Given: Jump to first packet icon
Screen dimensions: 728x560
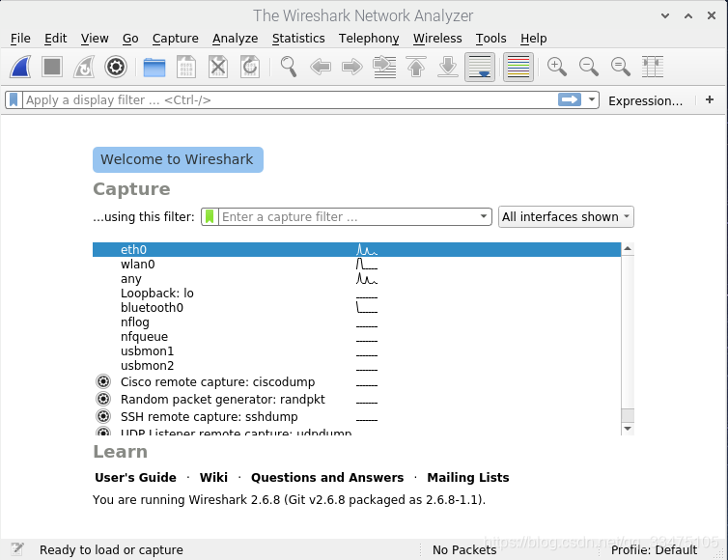Looking at the screenshot, I should (416, 67).
